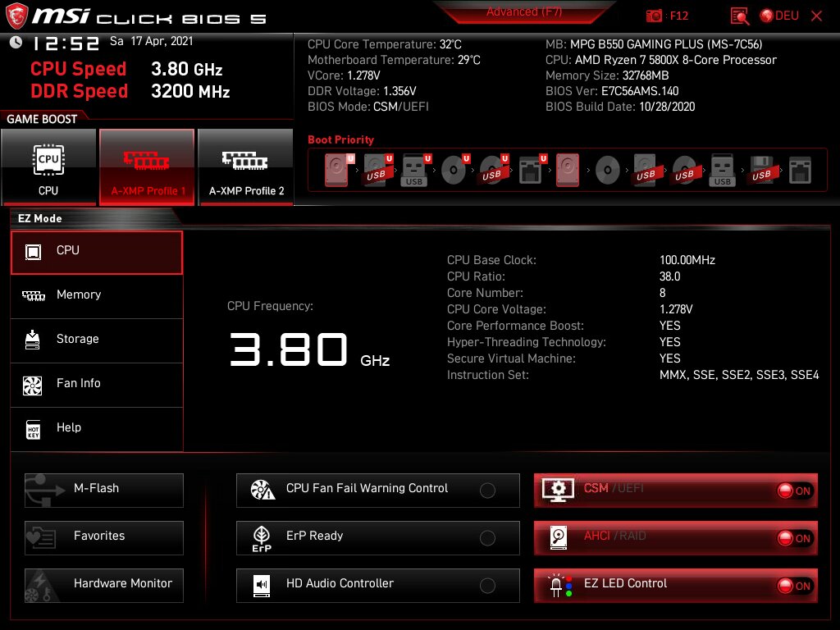Select the highlighted legacy hard disk boot device
The image size is (840, 630).
[568, 170]
